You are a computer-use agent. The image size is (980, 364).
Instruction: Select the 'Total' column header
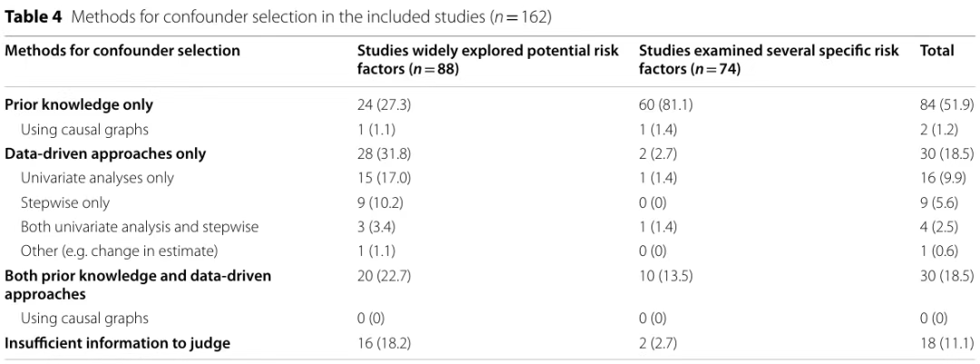coord(936,51)
